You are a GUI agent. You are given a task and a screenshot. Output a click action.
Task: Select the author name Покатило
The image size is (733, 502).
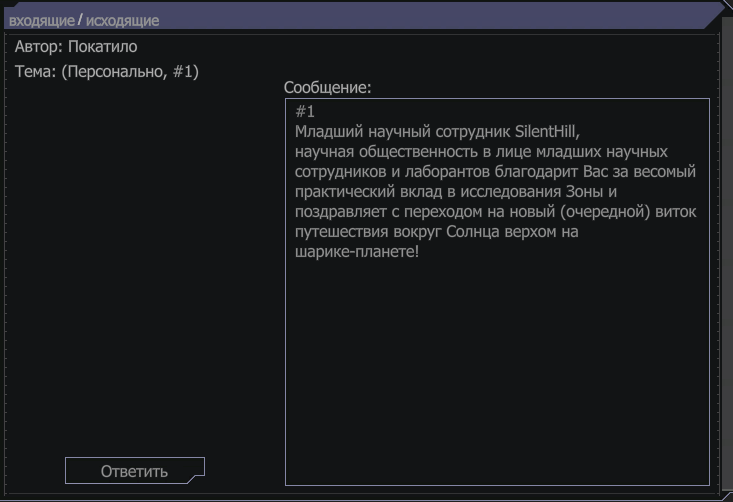(103, 47)
